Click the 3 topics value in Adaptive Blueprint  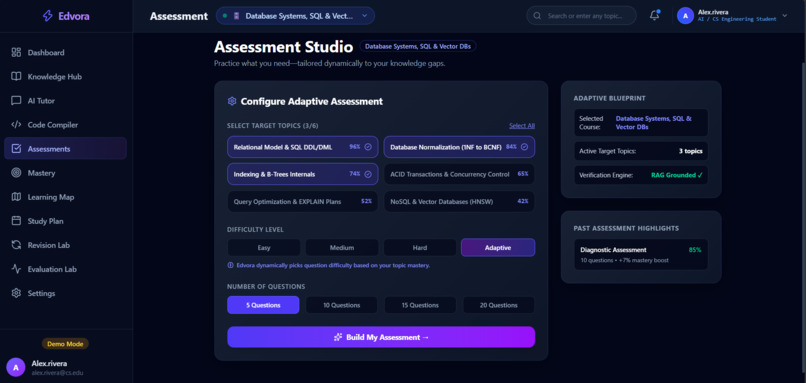(690, 151)
